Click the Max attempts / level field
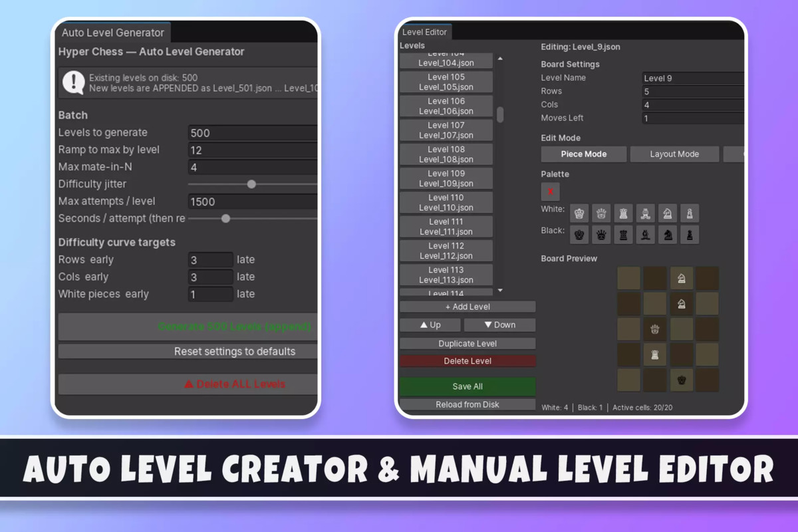Image resolution: width=798 pixels, height=532 pixels. (x=253, y=201)
